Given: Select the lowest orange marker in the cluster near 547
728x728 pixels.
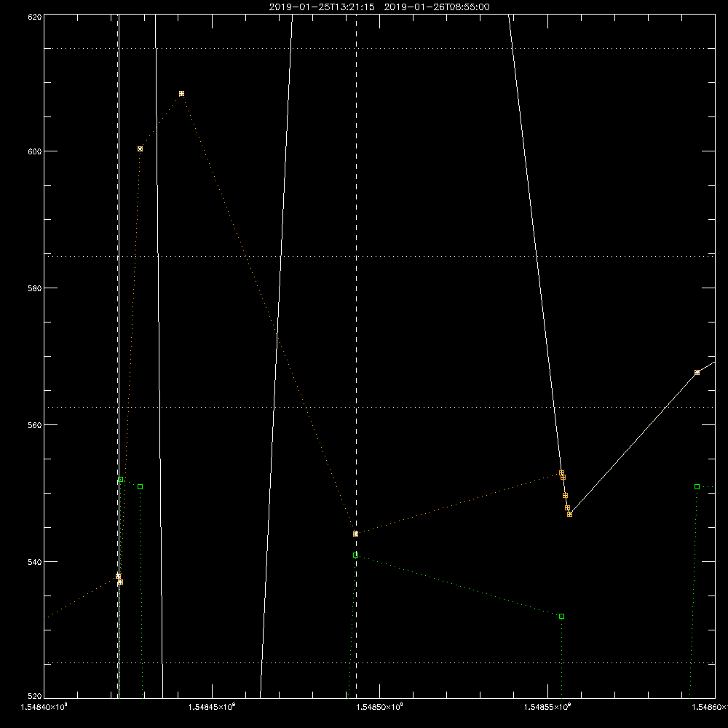Looking at the screenshot, I should 570,514.
